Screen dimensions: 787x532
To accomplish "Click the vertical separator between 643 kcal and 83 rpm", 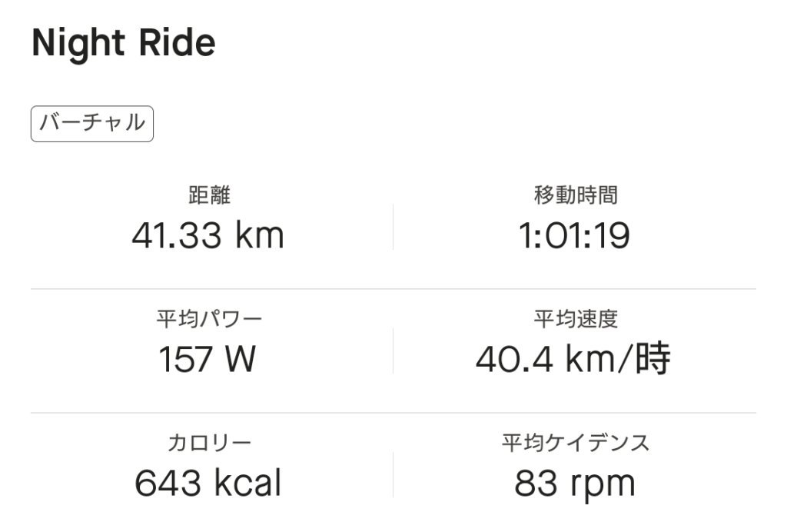I will (393, 474).
